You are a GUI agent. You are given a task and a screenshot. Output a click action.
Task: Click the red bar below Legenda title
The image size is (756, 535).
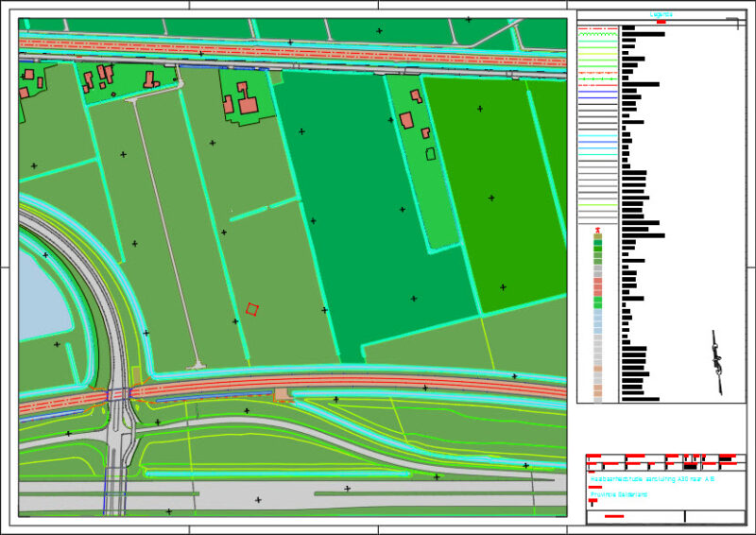coord(661,22)
